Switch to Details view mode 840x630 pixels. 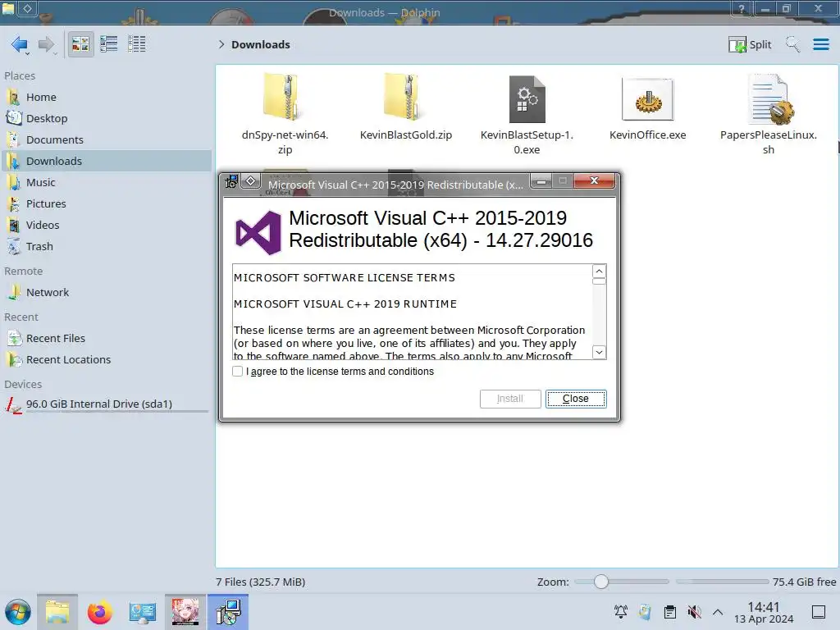click(x=137, y=44)
